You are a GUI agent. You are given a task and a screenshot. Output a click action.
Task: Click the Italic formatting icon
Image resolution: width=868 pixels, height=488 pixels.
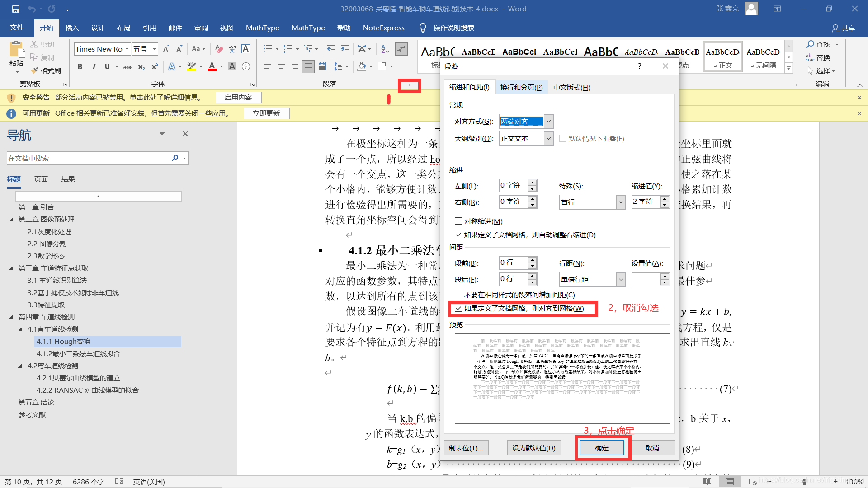click(x=94, y=67)
